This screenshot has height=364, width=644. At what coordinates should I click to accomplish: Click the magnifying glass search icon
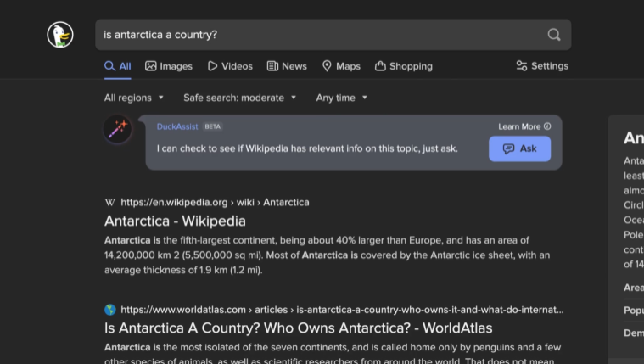coord(554,35)
